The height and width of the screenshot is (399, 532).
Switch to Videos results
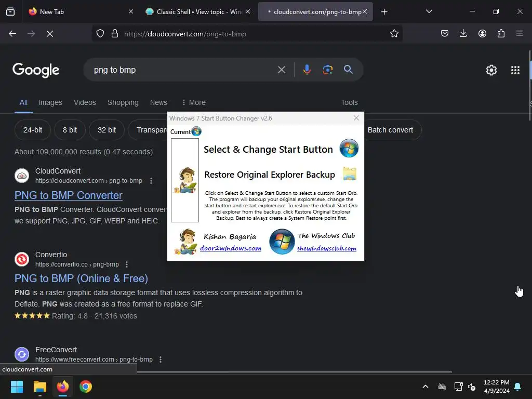85,102
